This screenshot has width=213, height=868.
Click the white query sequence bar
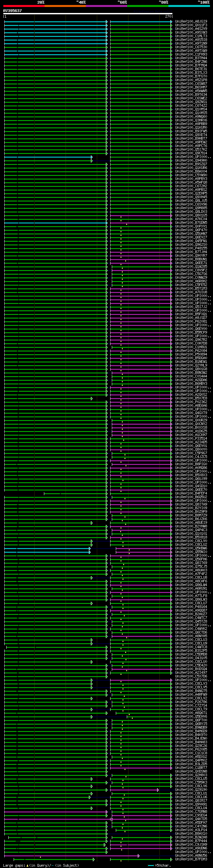pyautogui.click(x=88, y=14)
